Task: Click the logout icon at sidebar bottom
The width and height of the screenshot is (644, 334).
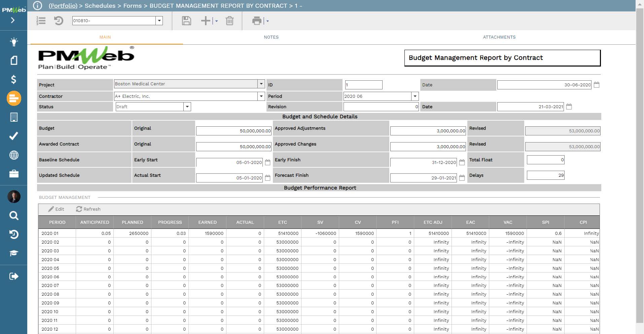Action: [x=13, y=276]
